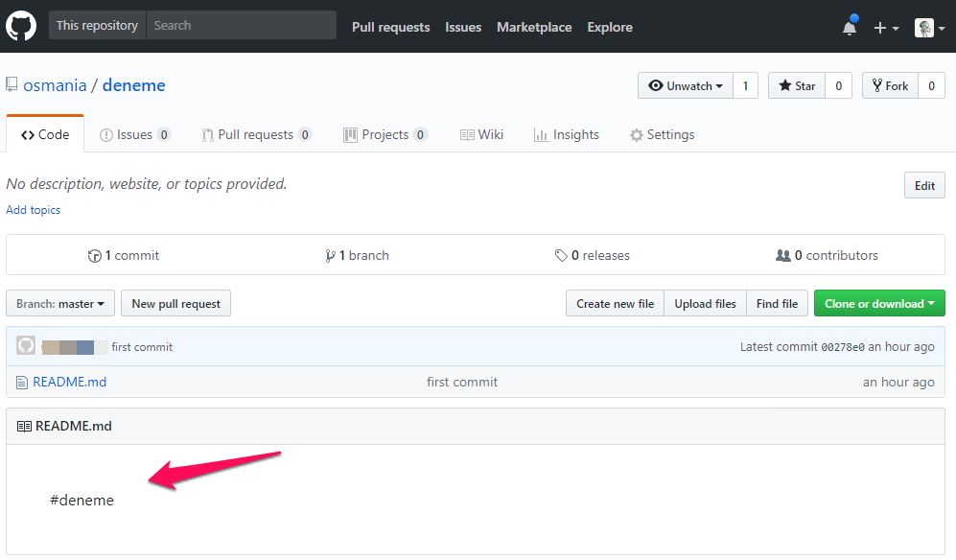Click the tag icon beside 0 releases
Screen dimensions: 956x560
(561, 256)
